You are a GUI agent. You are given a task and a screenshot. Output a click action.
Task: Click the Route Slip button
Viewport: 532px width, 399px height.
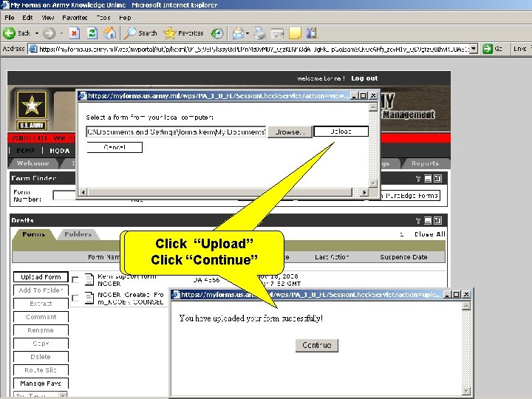click(x=41, y=370)
